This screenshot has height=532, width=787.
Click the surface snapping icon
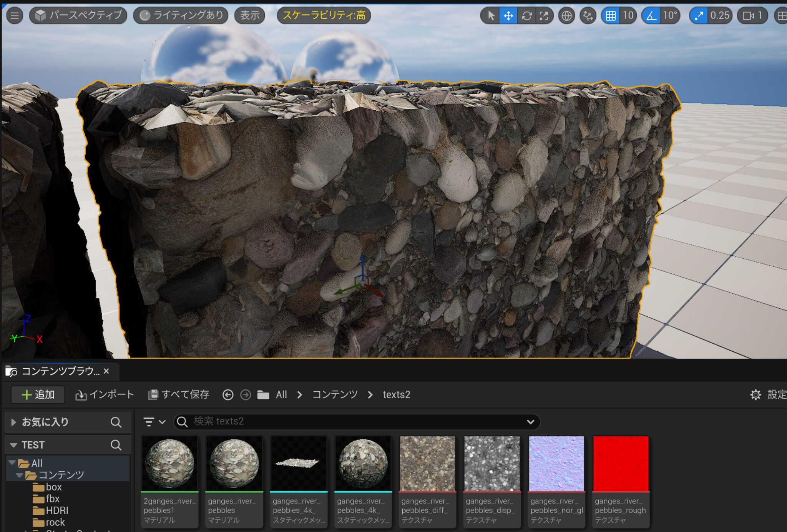click(588, 16)
